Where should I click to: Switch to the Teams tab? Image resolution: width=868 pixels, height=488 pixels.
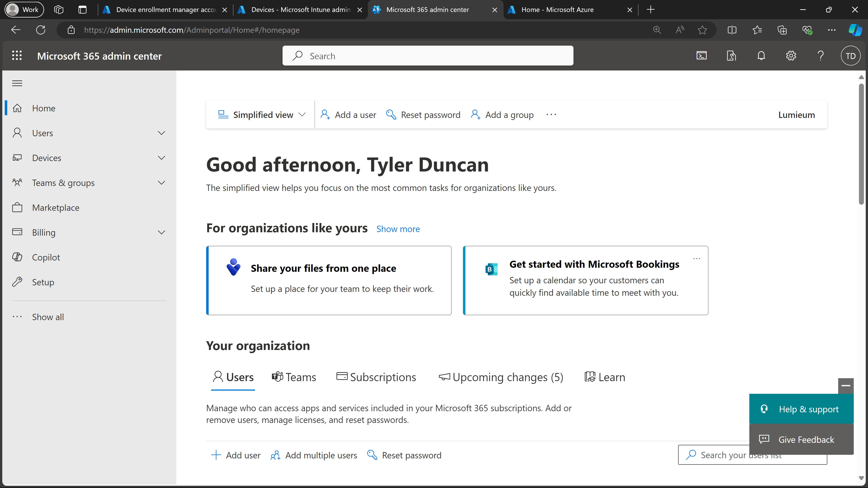(294, 377)
